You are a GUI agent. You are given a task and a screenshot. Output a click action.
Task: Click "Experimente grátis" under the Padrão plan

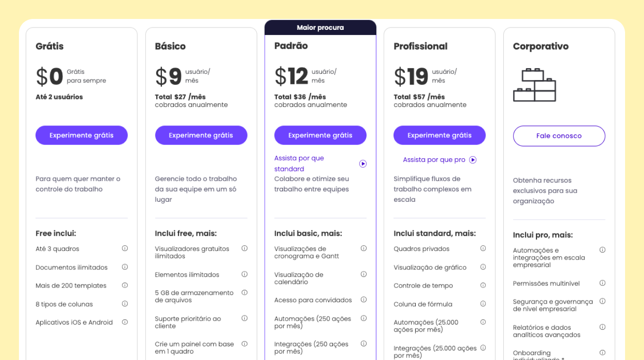pyautogui.click(x=320, y=135)
